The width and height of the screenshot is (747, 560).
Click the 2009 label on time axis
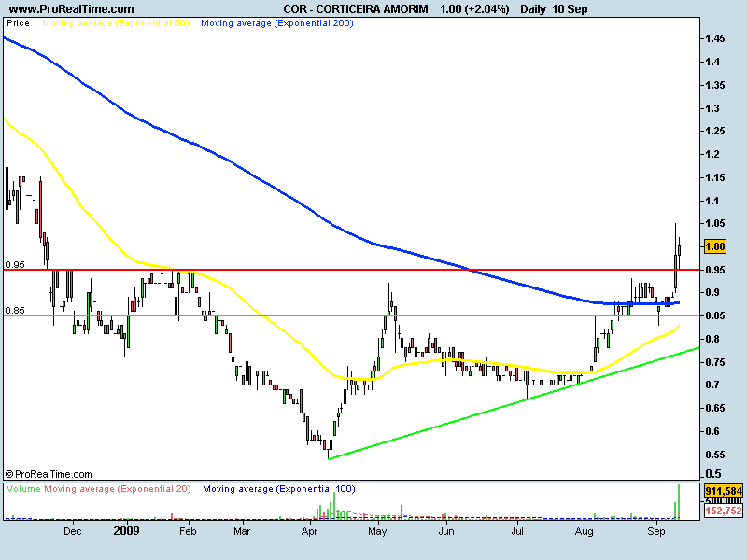click(127, 531)
